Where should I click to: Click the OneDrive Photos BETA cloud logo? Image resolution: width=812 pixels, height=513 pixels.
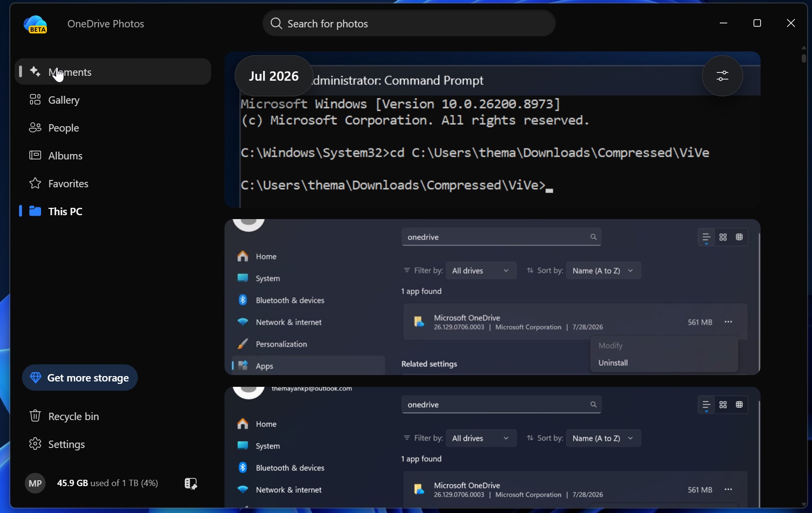pos(36,24)
